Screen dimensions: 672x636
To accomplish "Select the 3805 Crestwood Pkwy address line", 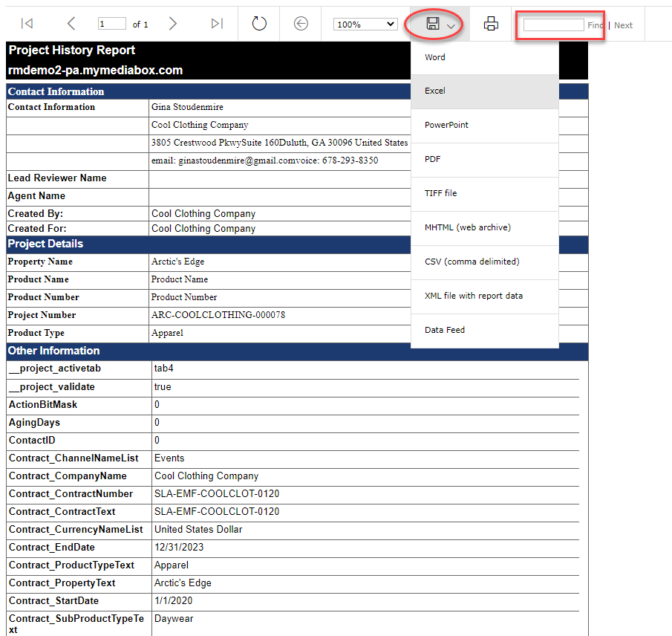I will coord(279,143).
